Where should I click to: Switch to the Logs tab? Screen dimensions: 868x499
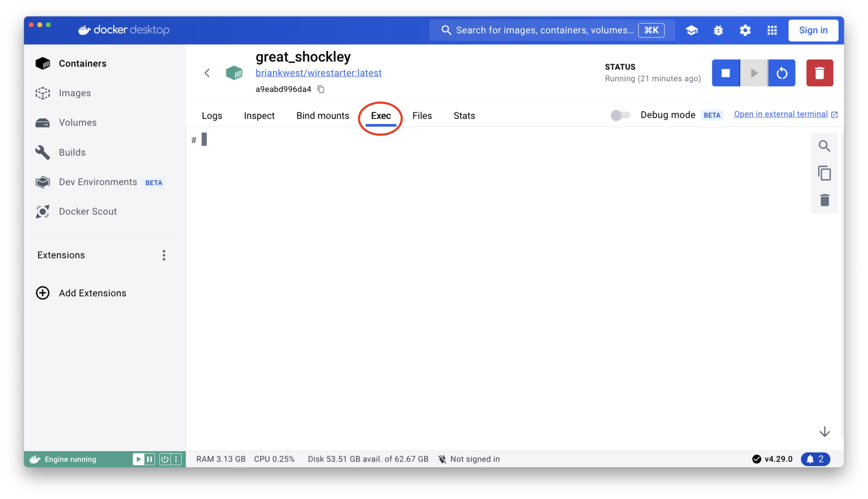pos(212,115)
